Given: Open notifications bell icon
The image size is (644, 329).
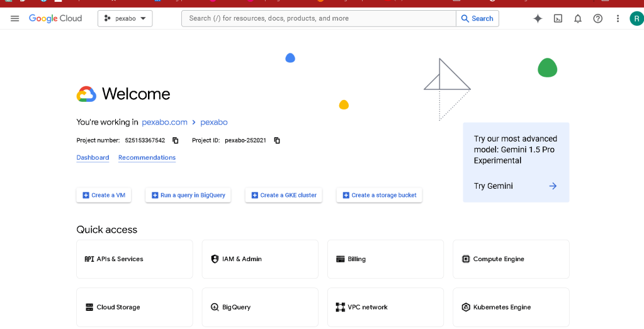Looking at the screenshot, I should (578, 18).
